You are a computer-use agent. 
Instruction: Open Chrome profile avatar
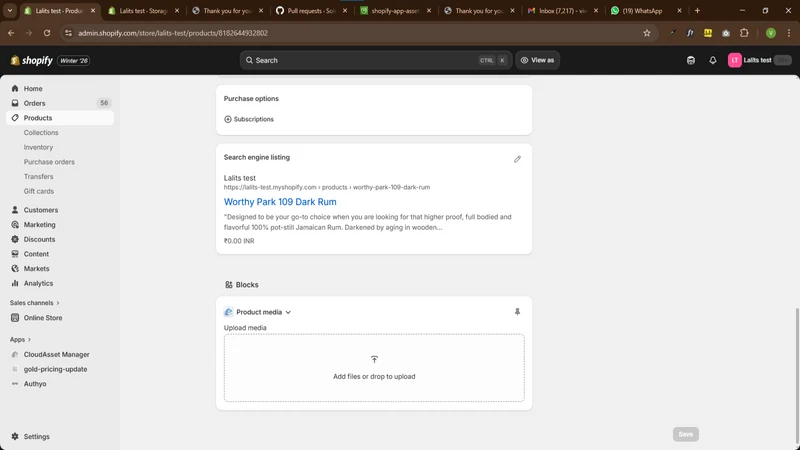click(771, 33)
